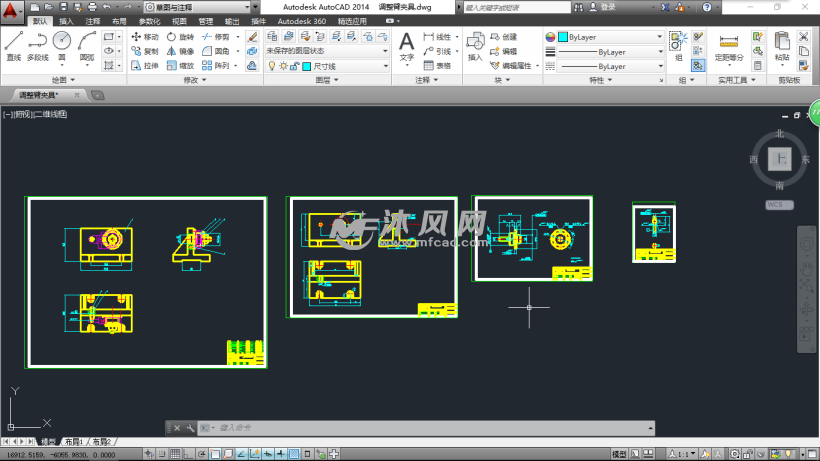Expand the 绘图 (Draw) panel
Screen dimensions: 820x461
pyautogui.click(x=63, y=80)
